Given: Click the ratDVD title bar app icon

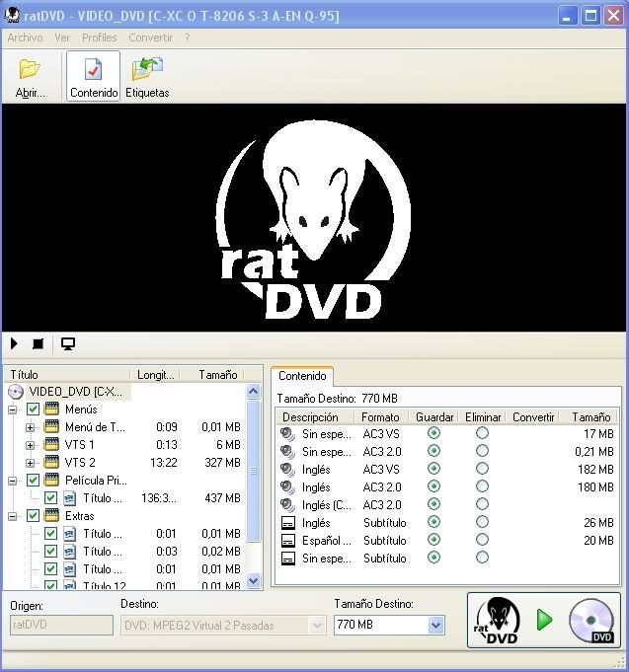Looking at the screenshot, I should pyautogui.click(x=12, y=16).
